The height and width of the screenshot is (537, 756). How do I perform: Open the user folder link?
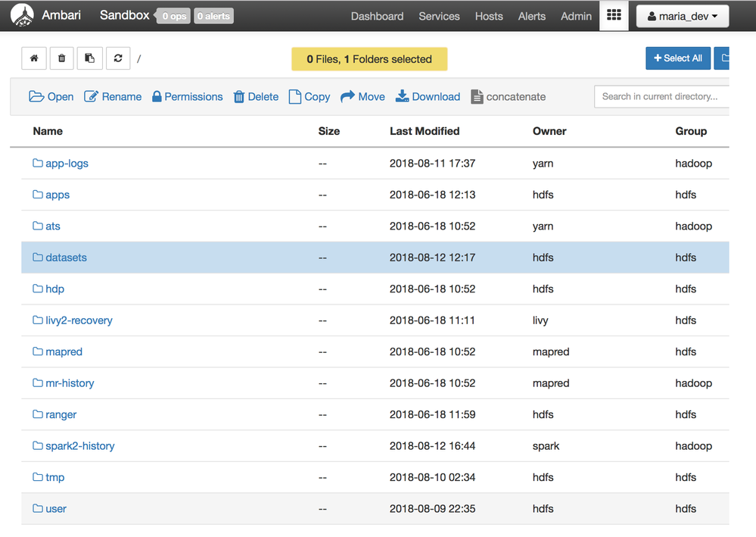tap(56, 508)
